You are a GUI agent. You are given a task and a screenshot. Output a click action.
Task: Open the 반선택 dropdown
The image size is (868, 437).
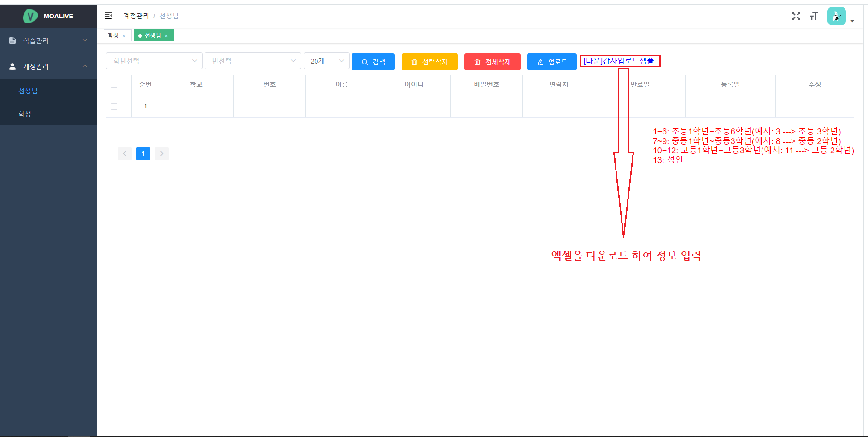(x=253, y=61)
